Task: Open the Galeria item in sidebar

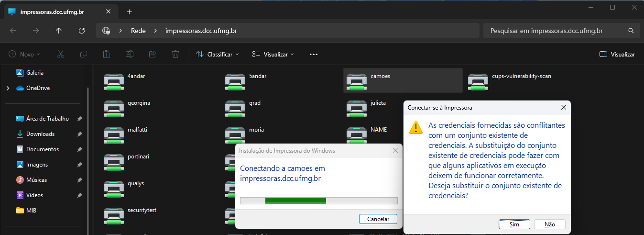Action: [34, 73]
